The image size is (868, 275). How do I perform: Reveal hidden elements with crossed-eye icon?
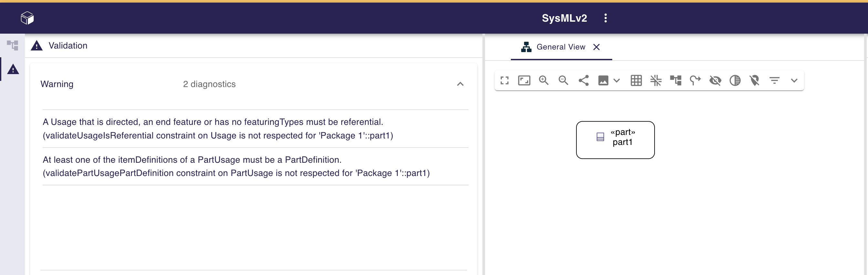click(715, 80)
